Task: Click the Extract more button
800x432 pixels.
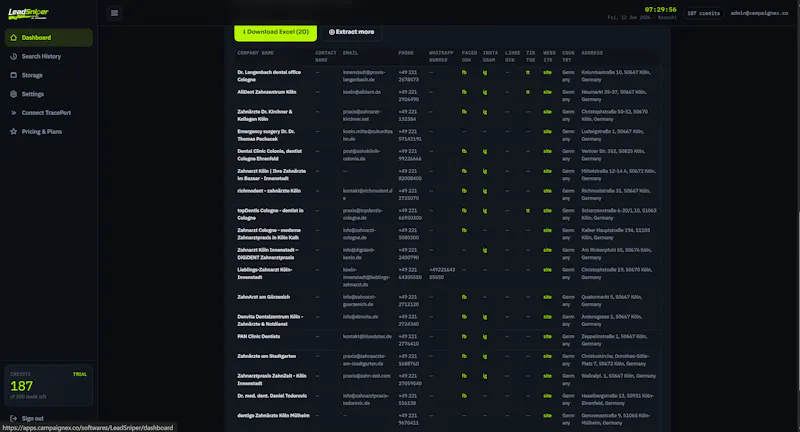Action: pos(352,32)
